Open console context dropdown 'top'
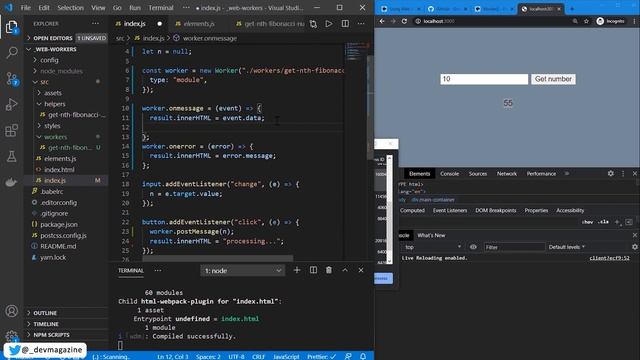 click(x=433, y=247)
